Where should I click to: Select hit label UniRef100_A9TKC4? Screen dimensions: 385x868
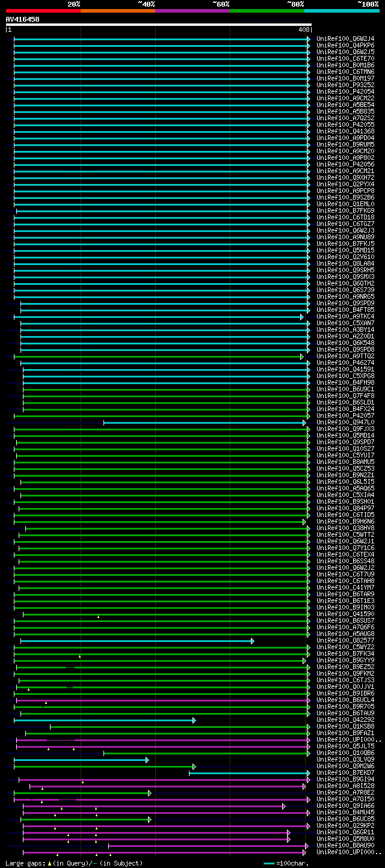pos(345,317)
